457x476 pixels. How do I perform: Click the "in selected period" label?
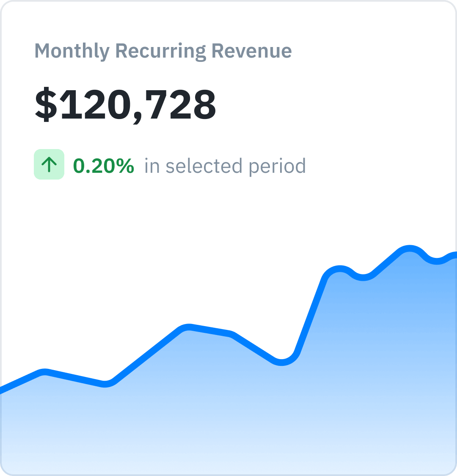[x=225, y=166]
